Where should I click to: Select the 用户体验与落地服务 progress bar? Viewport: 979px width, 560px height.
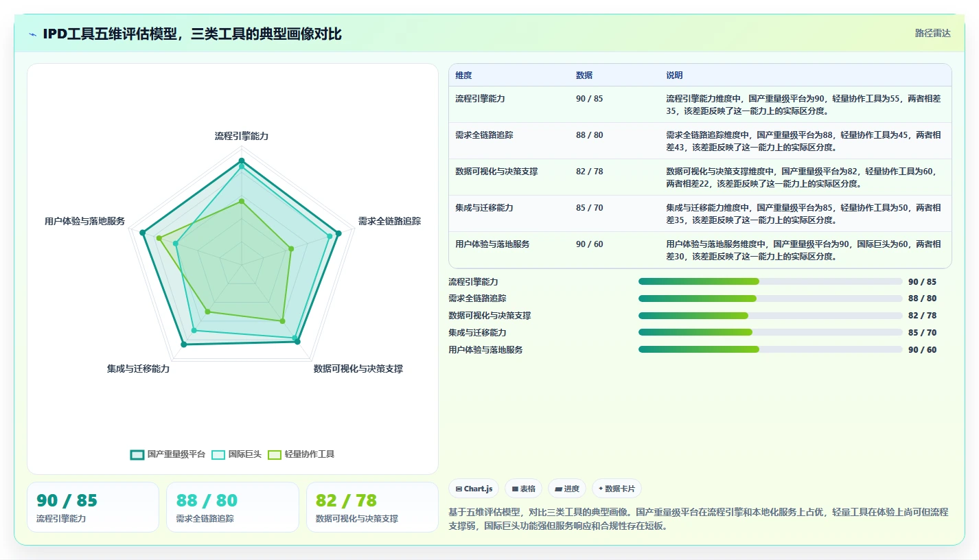point(770,349)
